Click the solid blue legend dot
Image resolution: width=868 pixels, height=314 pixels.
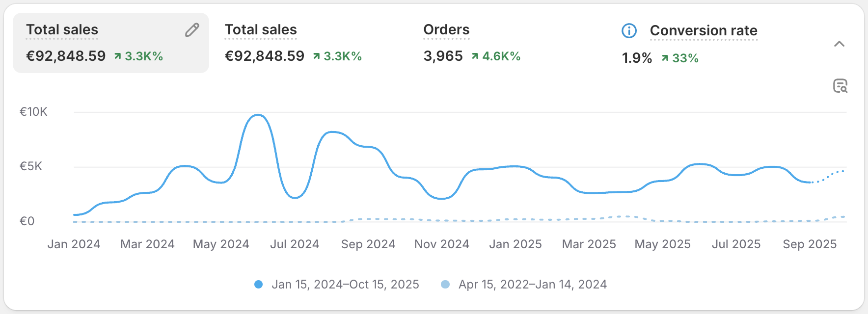(258, 284)
